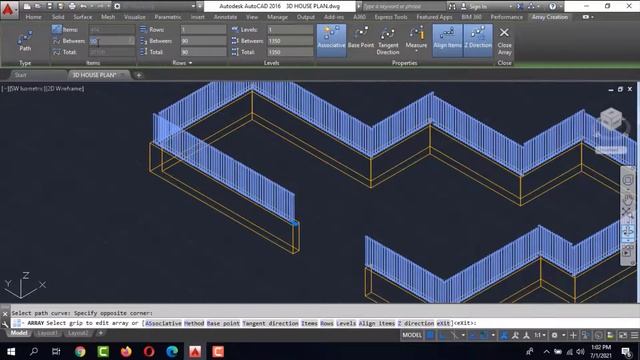This screenshot has height=360, width=640.
Task: Click the Items Between distance field
Action: [x=111, y=41]
